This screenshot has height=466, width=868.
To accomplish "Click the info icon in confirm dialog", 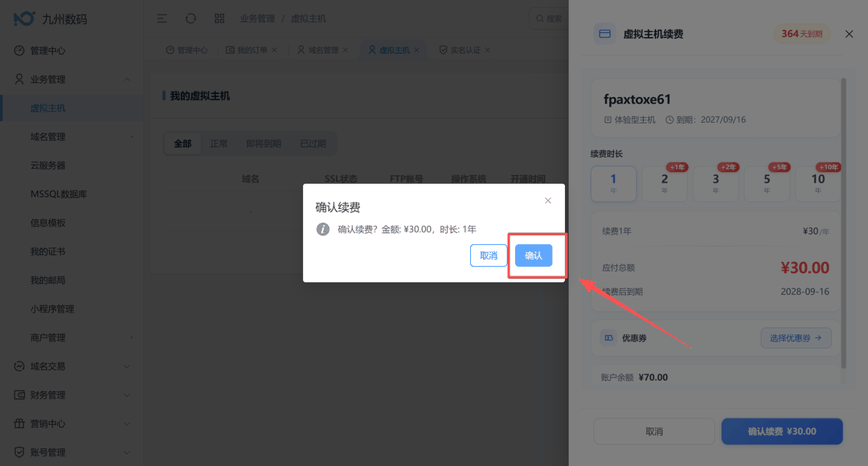I will [x=323, y=229].
